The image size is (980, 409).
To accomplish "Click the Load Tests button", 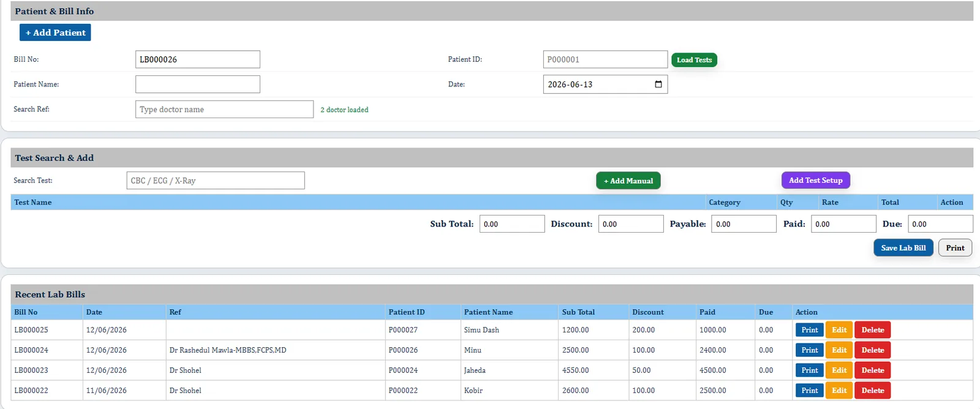I will (694, 60).
